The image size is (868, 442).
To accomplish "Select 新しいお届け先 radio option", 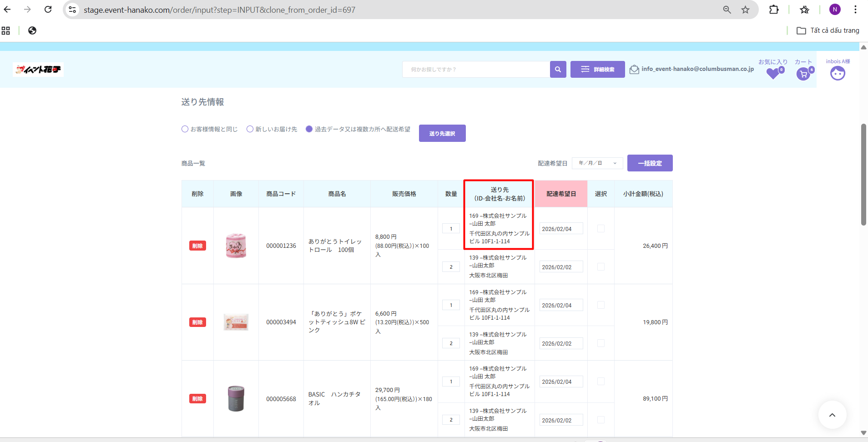I will pyautogui.click(x=250, y=129).
